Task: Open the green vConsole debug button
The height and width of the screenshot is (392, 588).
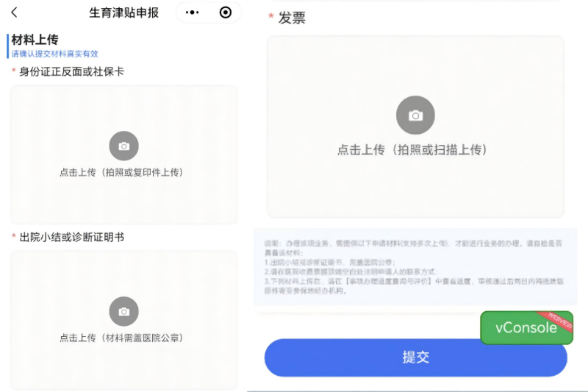Action: point(526,328)
